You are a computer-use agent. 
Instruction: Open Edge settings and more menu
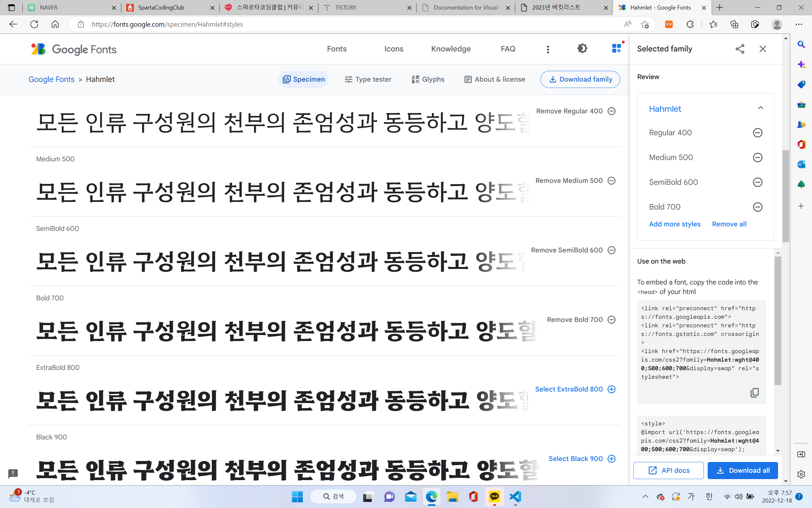(799, 24)
